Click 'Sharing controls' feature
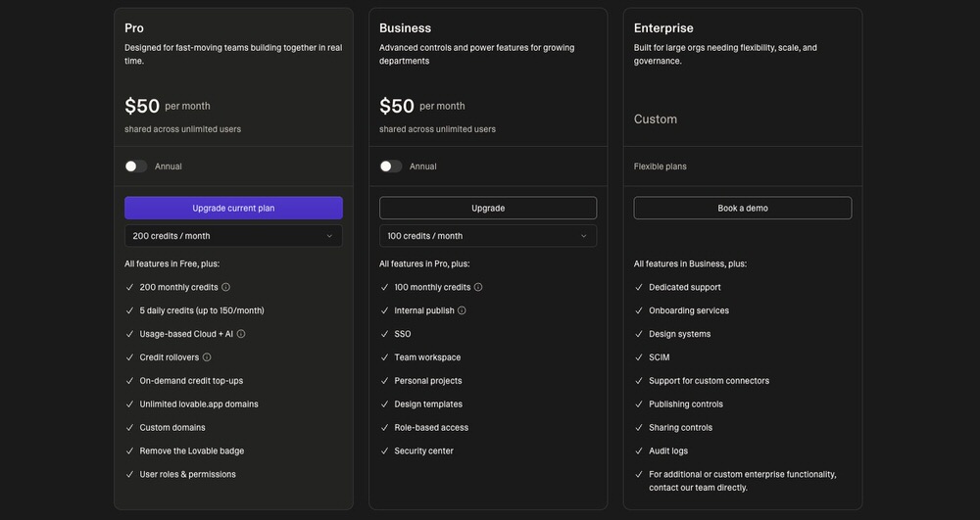The width and height of the screenshot is (980, 520). 681,428
